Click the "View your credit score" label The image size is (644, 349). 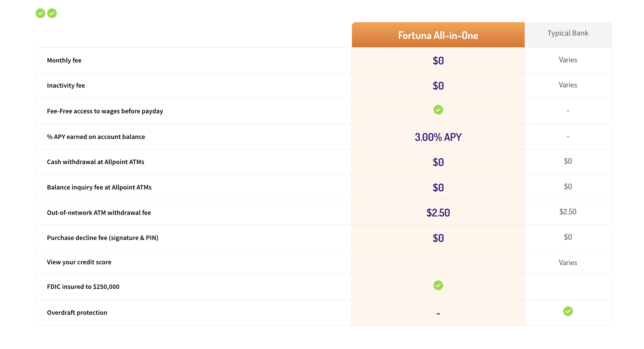[x=79, y=262]
